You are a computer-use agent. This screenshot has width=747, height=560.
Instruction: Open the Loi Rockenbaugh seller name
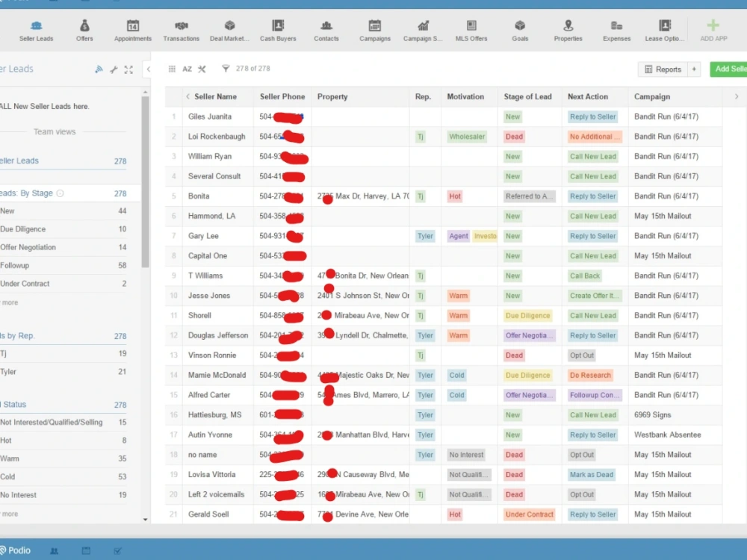tap(217, 137)
